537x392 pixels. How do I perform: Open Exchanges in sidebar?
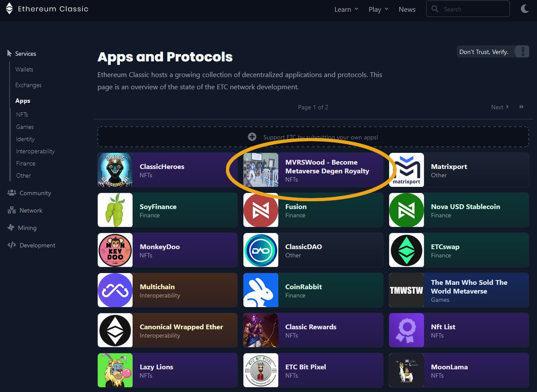click(28, 85)
